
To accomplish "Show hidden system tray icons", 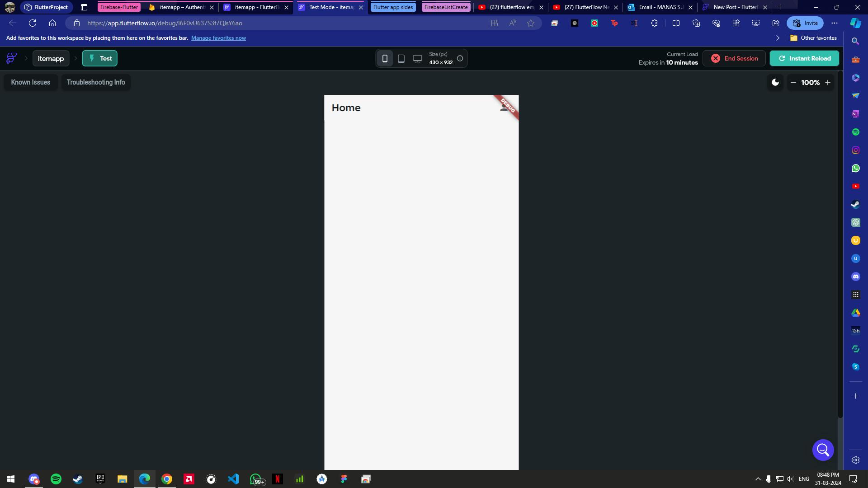I will [x=758, y=479].
